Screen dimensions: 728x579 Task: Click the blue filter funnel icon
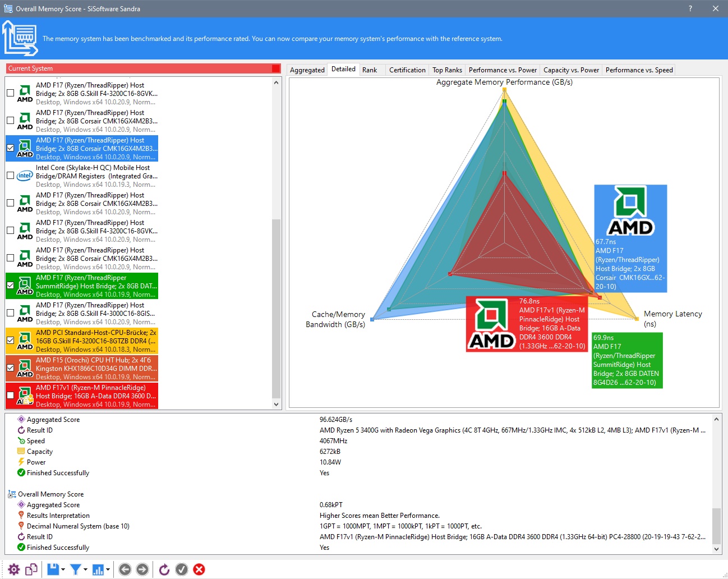click(x=76, y=569)
